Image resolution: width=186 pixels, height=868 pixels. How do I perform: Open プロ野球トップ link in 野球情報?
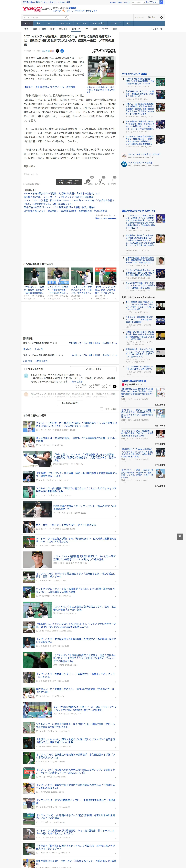click(x=75, y=343)
